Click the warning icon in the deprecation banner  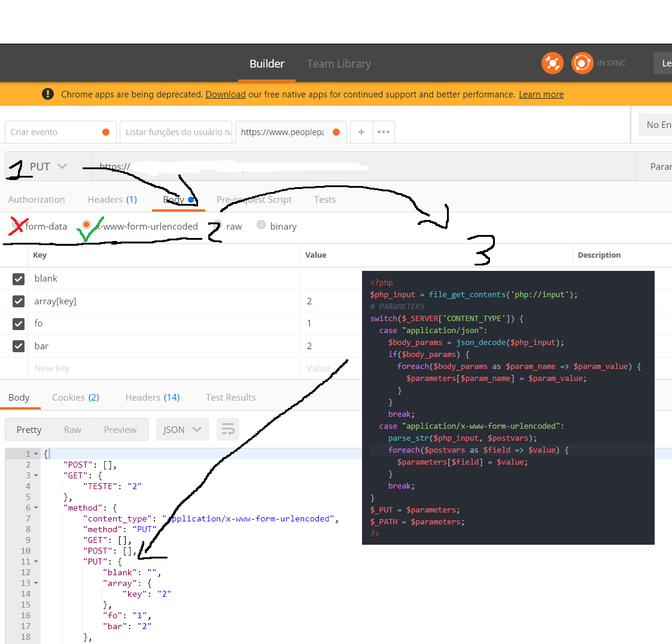point(48,94)
